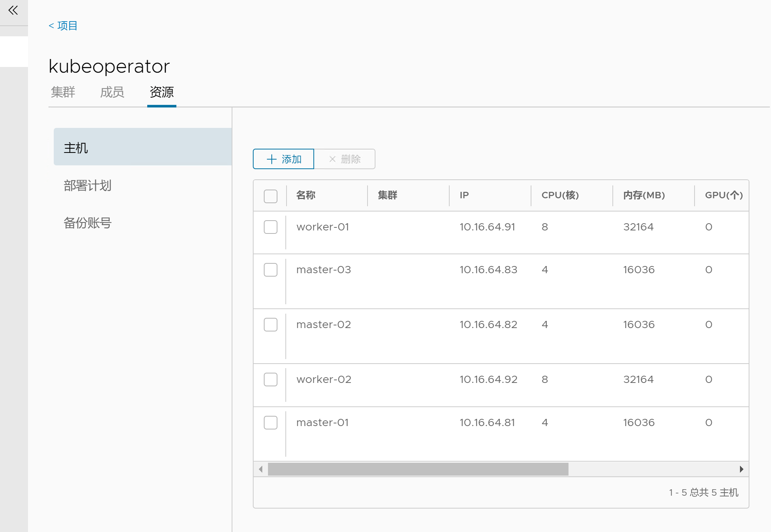The width and height of the screenshot is (771, 532).
Task: Click the worker-02 host name
Action: tap(324, 380)
